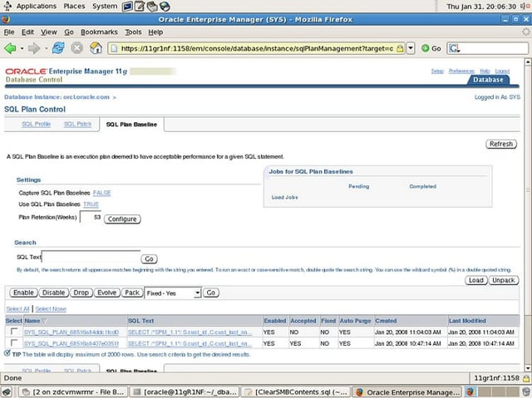The width and height of the screenshot is (532, 398).
Task: Sort by clicking the Name column arrow
Action: (x=44, y=321)
